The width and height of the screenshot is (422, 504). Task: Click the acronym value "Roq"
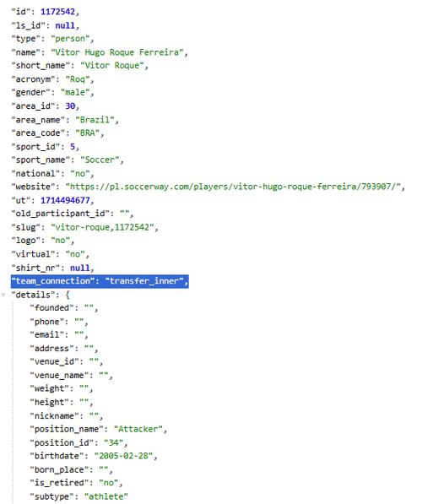pos(78,79)
